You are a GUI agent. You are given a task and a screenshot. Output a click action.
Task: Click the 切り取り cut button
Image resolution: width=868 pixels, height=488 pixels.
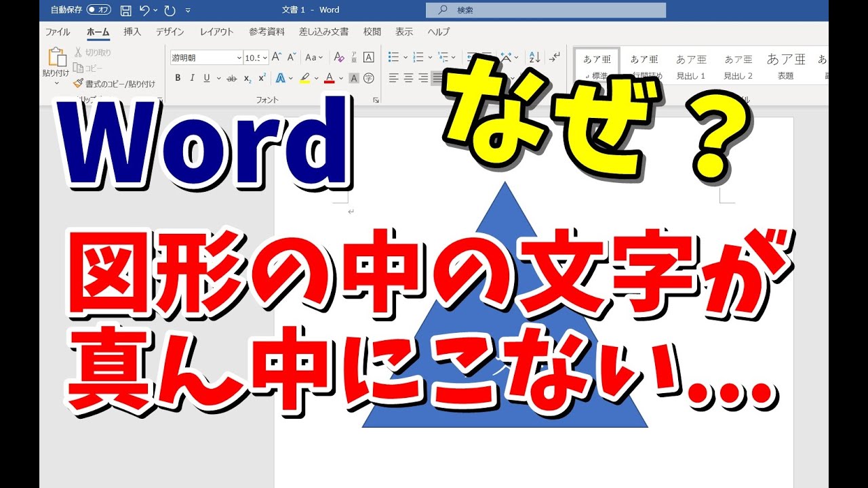point(93,52)
